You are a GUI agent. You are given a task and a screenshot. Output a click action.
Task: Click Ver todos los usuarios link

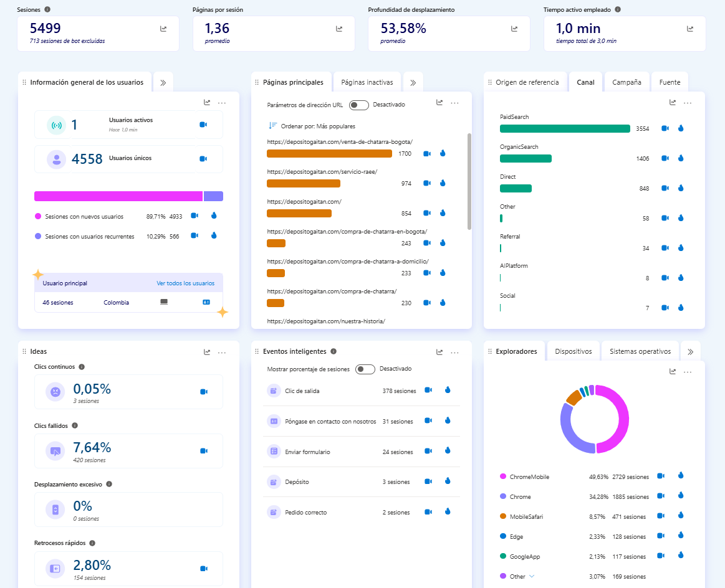[x=185, y=283]
